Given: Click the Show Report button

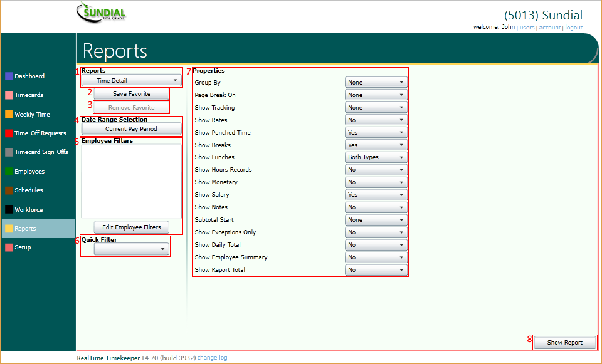Looking at the screenshot, I should [x=565, y=343].
